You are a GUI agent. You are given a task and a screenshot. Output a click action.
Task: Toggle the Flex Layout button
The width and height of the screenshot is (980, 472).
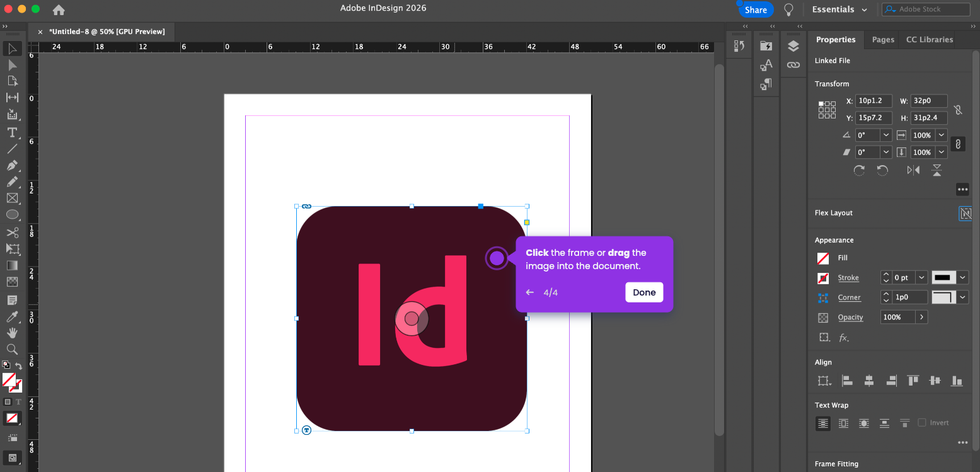tap(966, 214)
